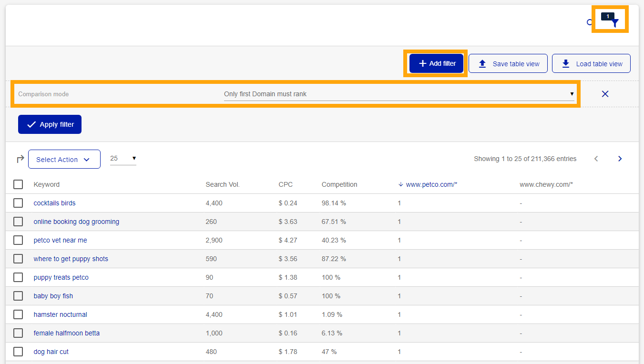This screenshot has height=364, width=644.
Task: Click search volume 590
Action: [x=211, y=259]
